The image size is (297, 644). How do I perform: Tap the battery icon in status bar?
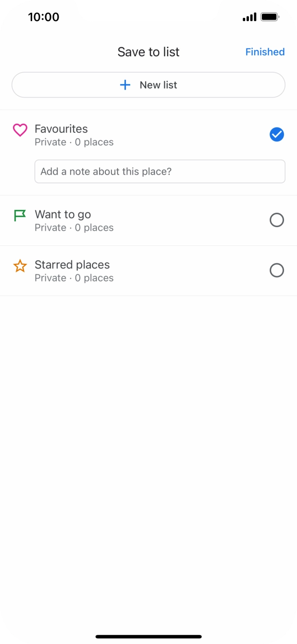pos(270,17)
